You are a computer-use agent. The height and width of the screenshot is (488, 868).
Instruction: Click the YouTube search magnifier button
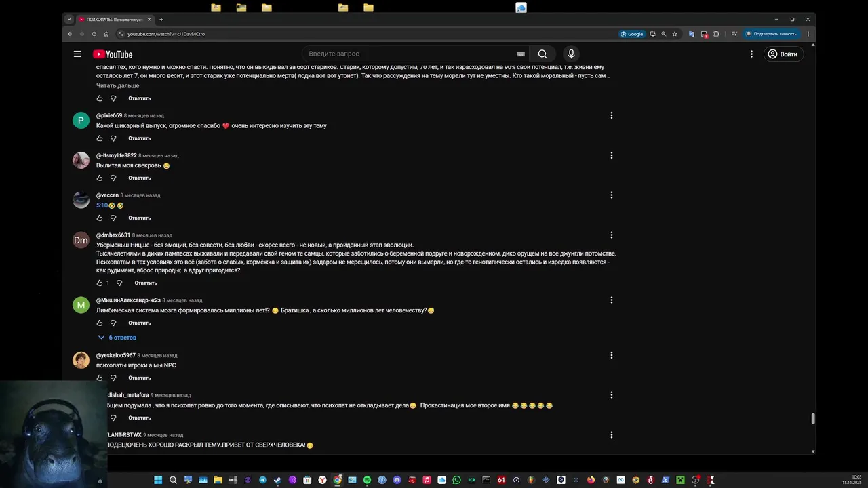pyautogui.click(x=542, y=54)
